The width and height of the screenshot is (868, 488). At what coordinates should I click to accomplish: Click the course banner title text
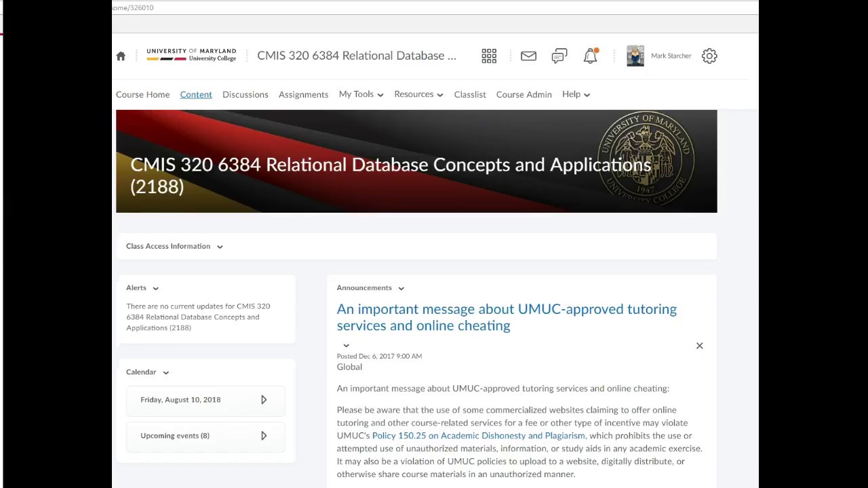pos(391,176)
